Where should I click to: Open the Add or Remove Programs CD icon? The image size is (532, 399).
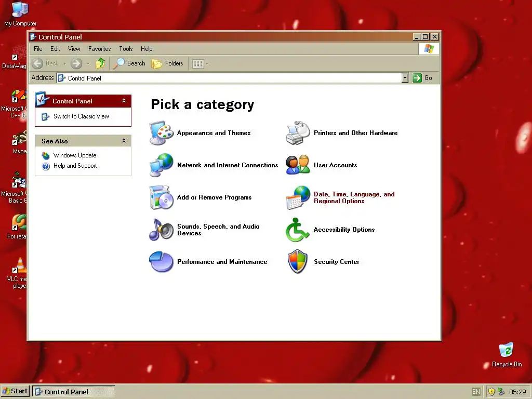tap(162, 197)
